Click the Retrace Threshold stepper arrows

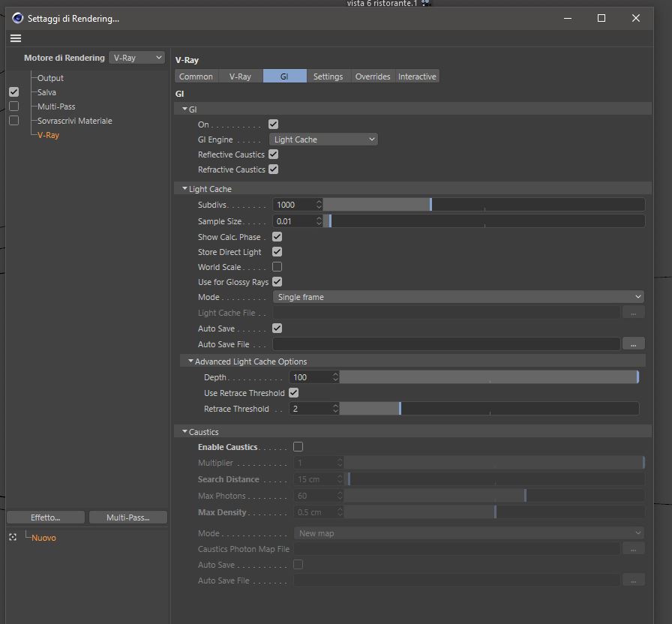coord(335,409)
